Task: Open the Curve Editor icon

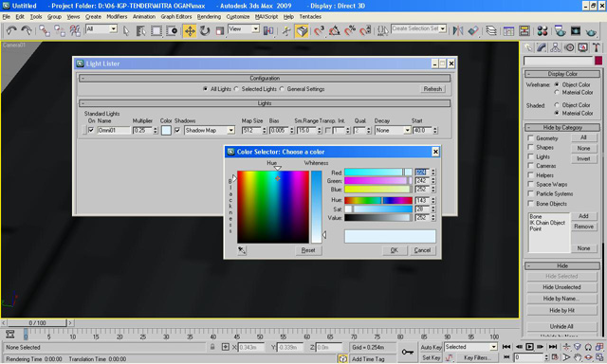Action: tap(508, 30)
